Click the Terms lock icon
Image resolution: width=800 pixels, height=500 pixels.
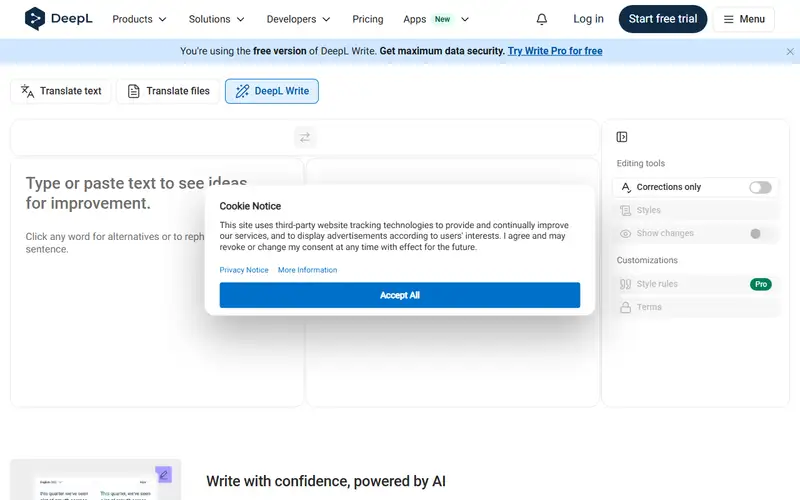tap(625, 307)
